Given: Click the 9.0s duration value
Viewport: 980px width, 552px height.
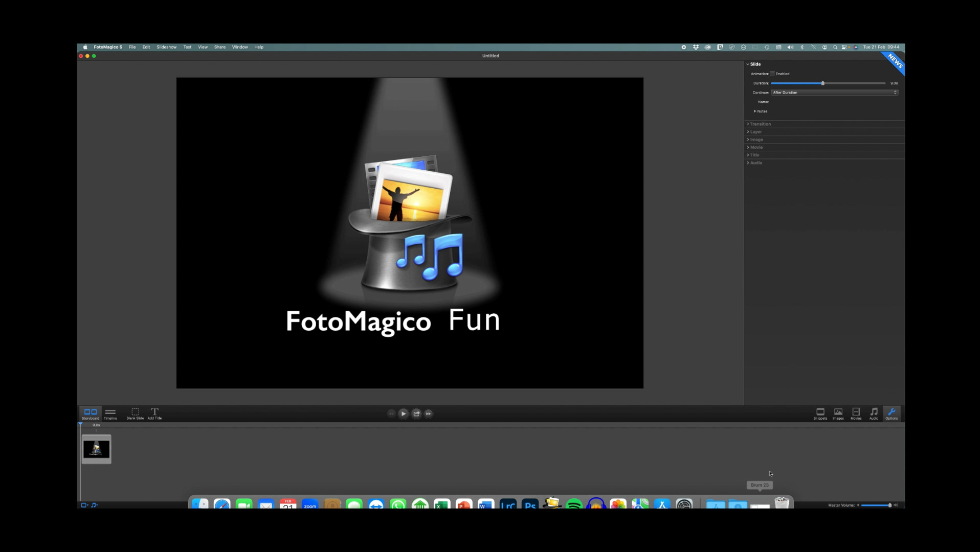Looking at the screenshot, I should click(894, 83).
